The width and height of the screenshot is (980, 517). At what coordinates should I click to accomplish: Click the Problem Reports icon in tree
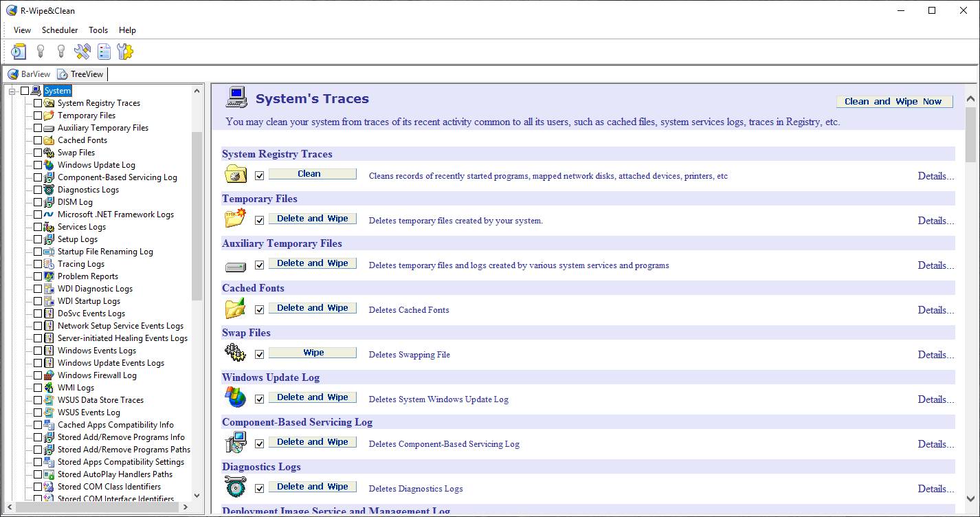[x=49, y=276]
